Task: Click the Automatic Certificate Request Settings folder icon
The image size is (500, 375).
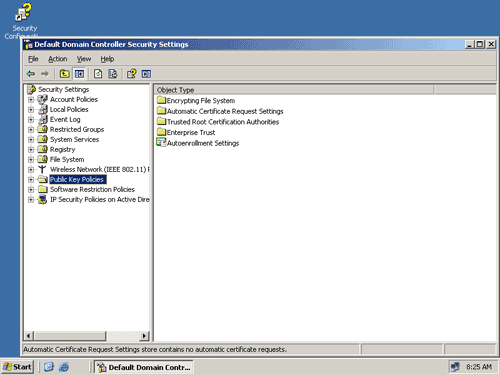Action: [161, 111]
